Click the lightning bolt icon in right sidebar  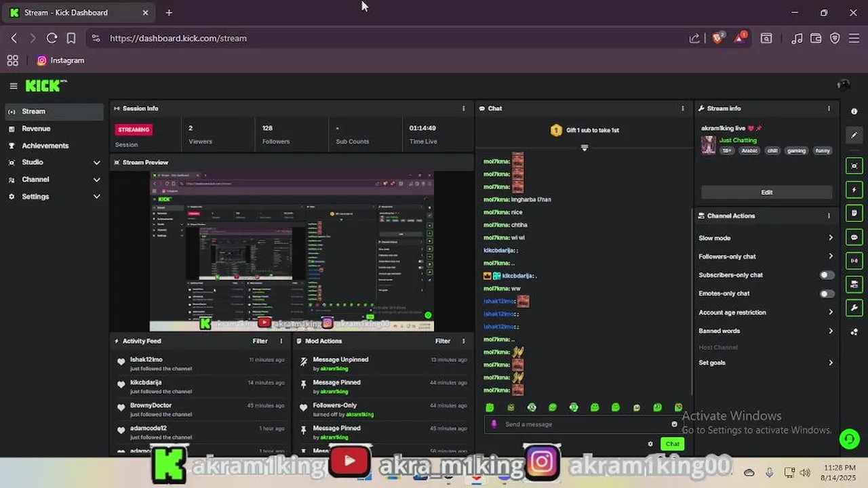pyautogui.click(x=854, y=190)
